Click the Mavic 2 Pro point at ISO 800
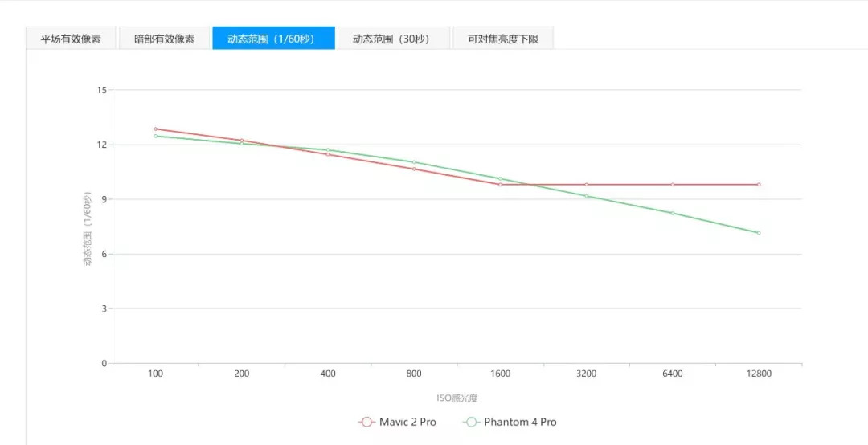 (x=414, y=169)
